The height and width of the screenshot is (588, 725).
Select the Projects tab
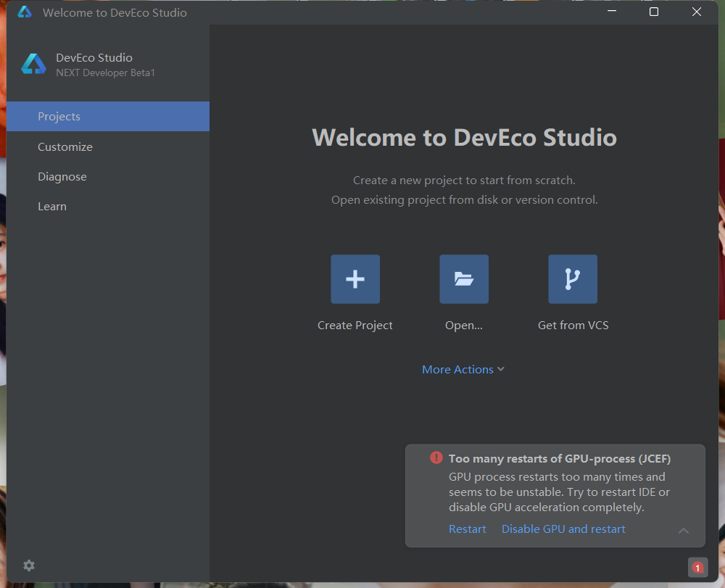coord(108,117)
